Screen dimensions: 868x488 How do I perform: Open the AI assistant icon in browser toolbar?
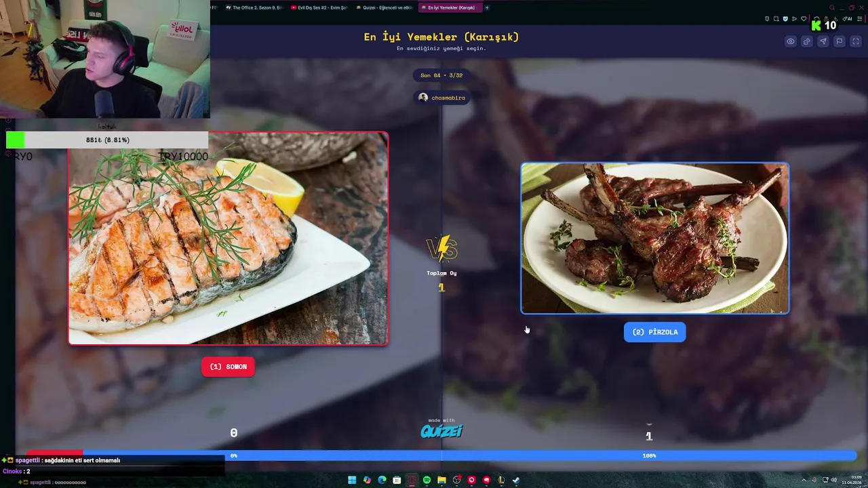click(x=847, y=19)
